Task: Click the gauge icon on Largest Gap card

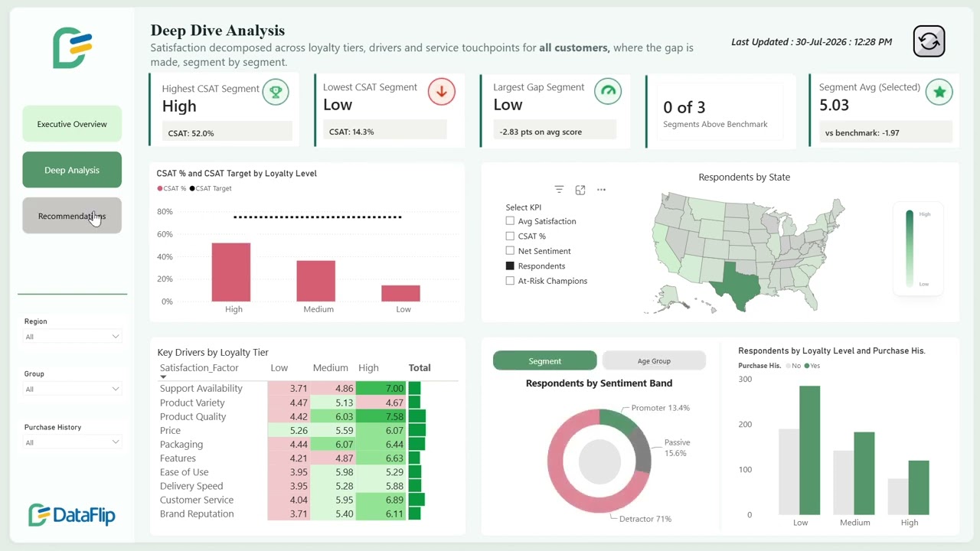Action: [x=609, y=92]
